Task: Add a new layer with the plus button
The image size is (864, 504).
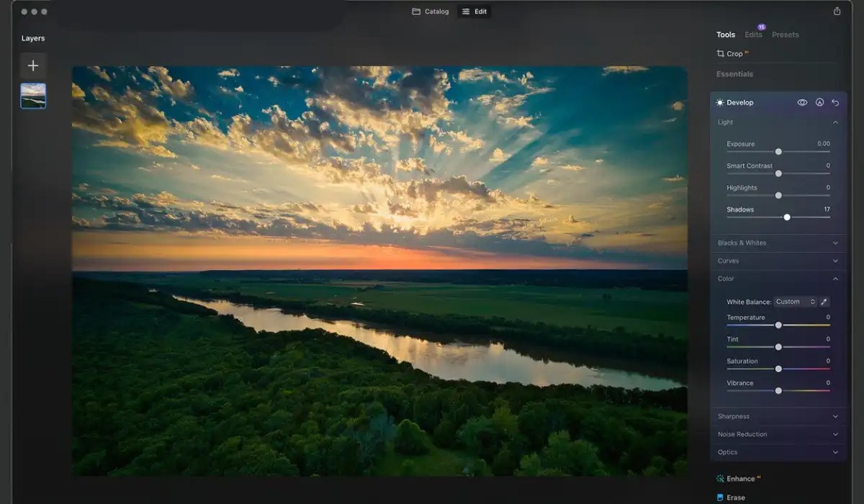Action: coord(32,66)
